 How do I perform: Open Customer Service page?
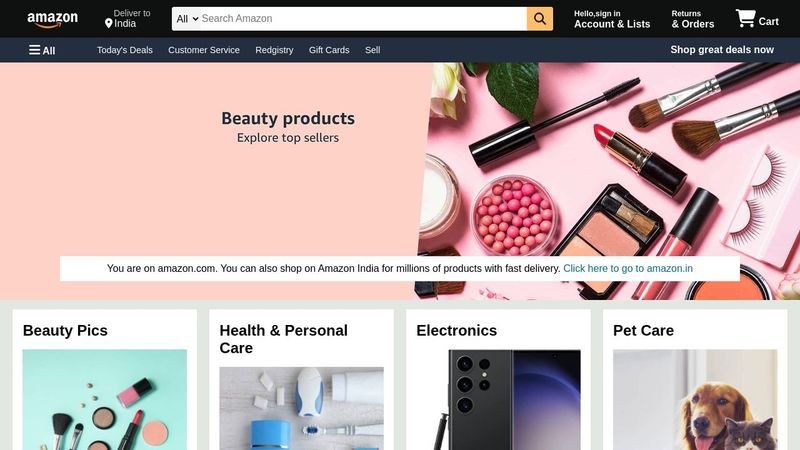tap(204, 50)
